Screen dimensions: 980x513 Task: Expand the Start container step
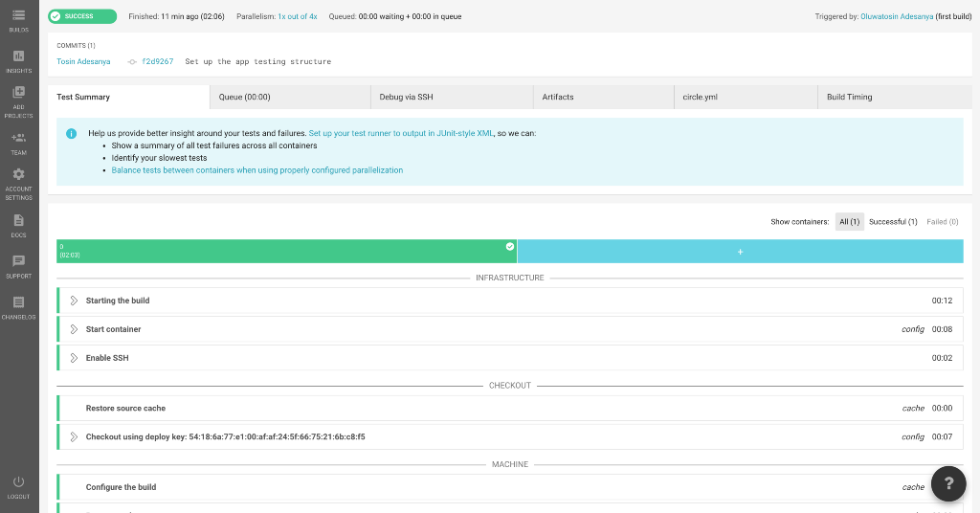coord(74,329)
